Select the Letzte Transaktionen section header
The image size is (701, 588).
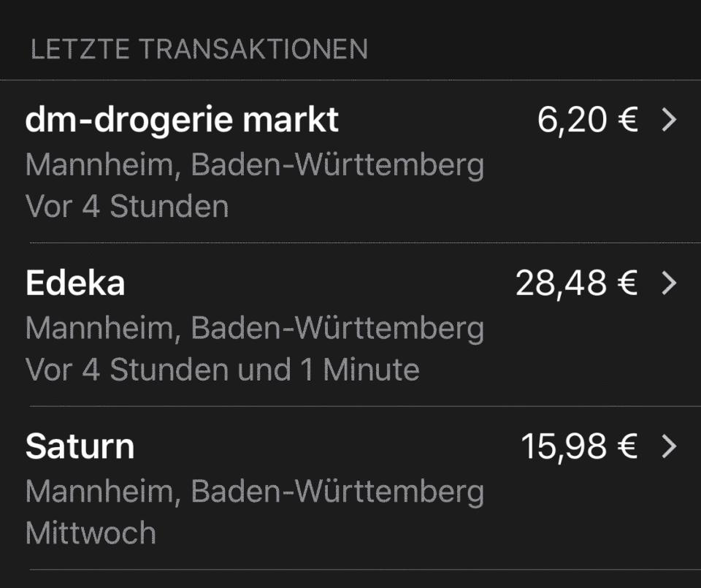click(x=199, y=49)
